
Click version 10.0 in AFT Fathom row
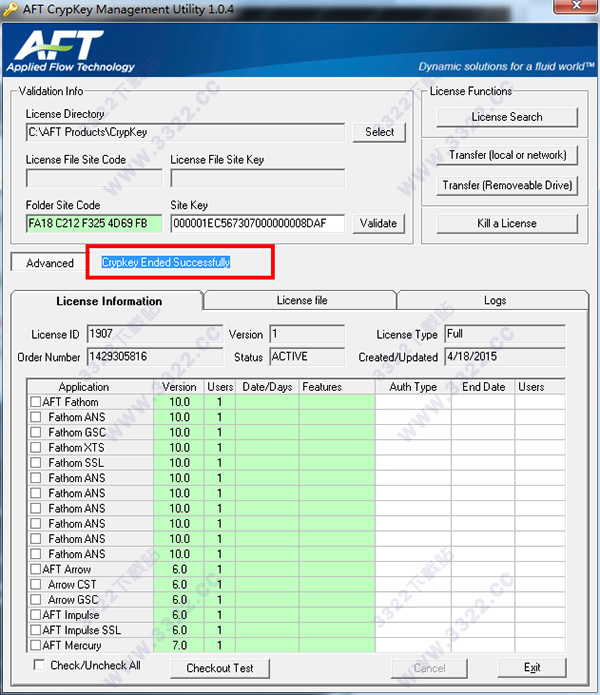coord(179,402)
